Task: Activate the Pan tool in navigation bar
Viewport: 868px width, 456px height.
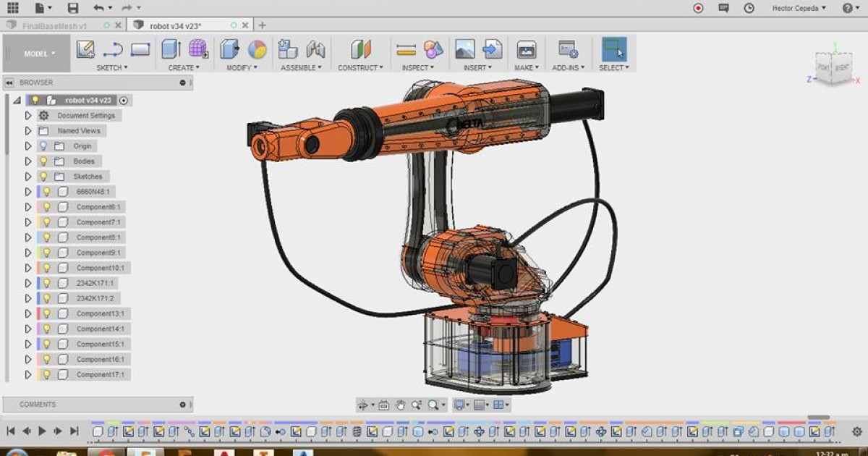Action: 401,404
